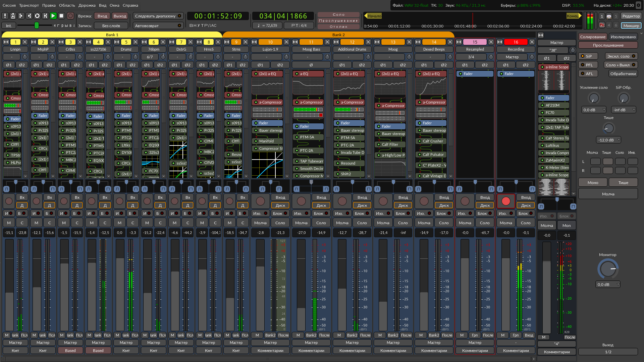The height and width of the screenshot is (362, 644).
Task: Click the Обработчики button
Action: (x=623, y=73)
